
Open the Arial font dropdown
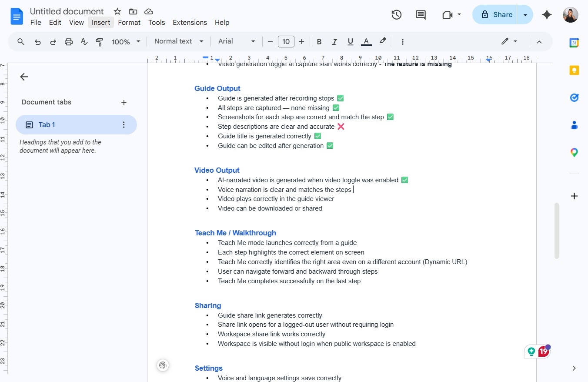(237, 41)
